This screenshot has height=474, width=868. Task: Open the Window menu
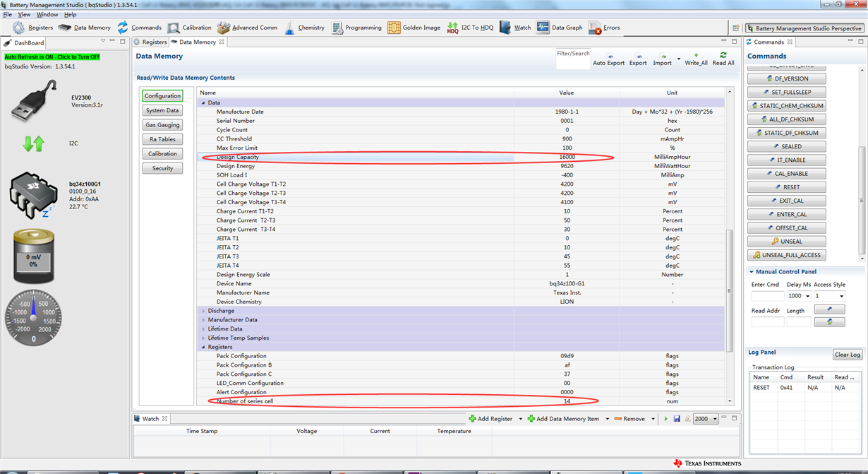pyautogui.click(x=47, y=14)
